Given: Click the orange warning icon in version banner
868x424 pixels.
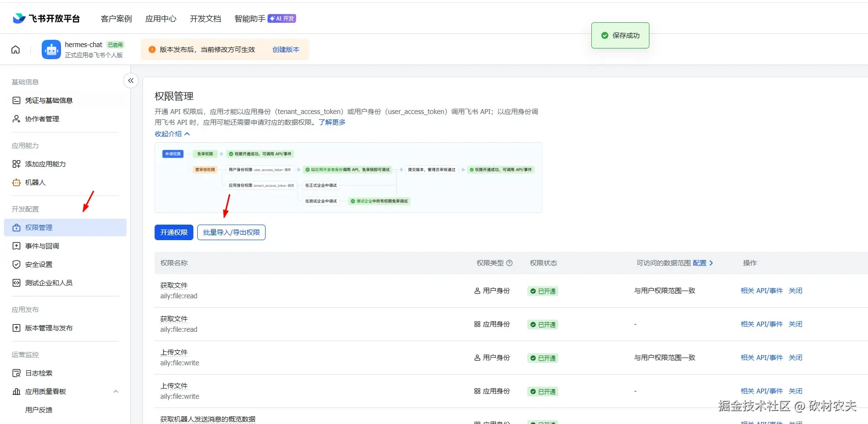Looking at the screenshot, I should [152, 49].
